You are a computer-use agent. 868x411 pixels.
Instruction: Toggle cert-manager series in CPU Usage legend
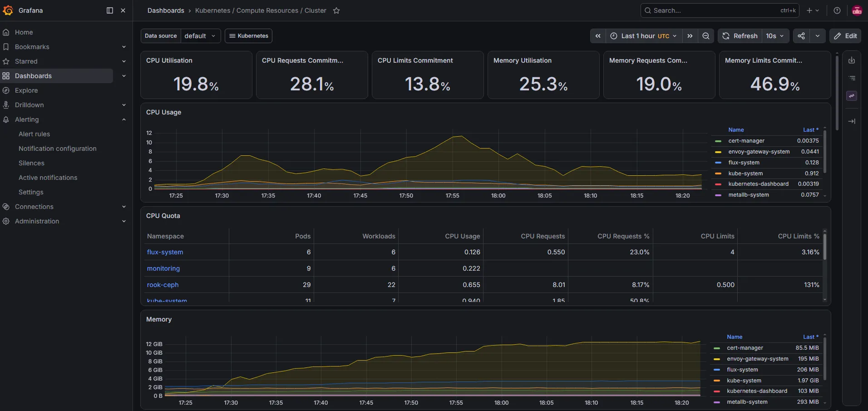746,141
